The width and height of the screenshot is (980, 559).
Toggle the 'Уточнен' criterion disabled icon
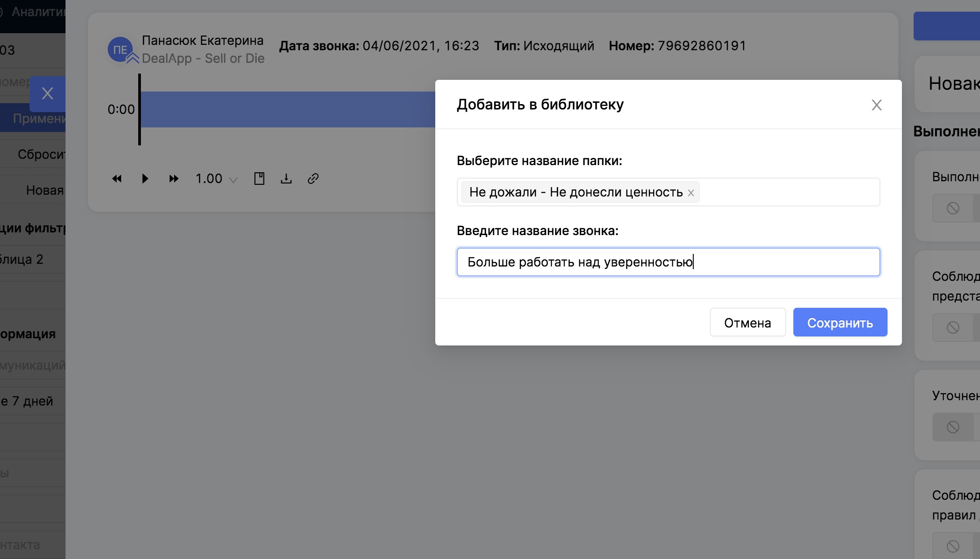click(x=953, y=427)
